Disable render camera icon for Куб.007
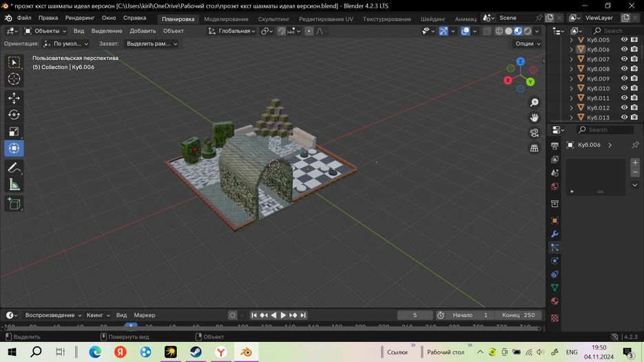This screenshot has width=644, height=362. pos(634,59)
